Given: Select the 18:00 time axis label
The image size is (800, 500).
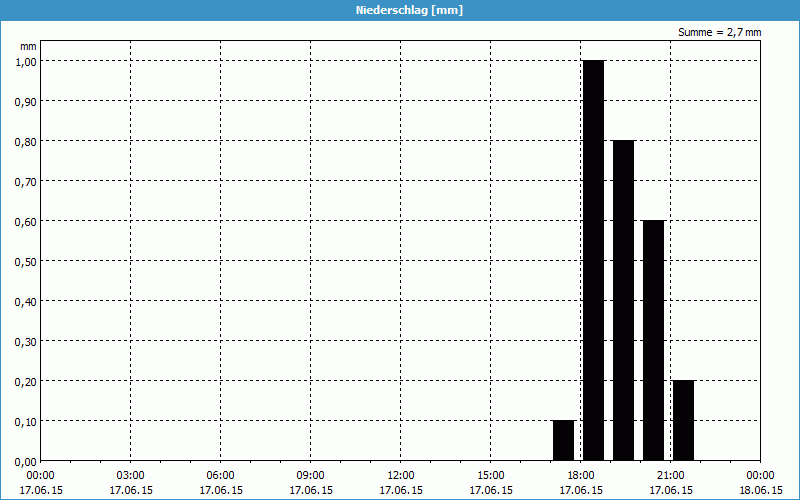Looking at the screenshot, I should 581,475.
